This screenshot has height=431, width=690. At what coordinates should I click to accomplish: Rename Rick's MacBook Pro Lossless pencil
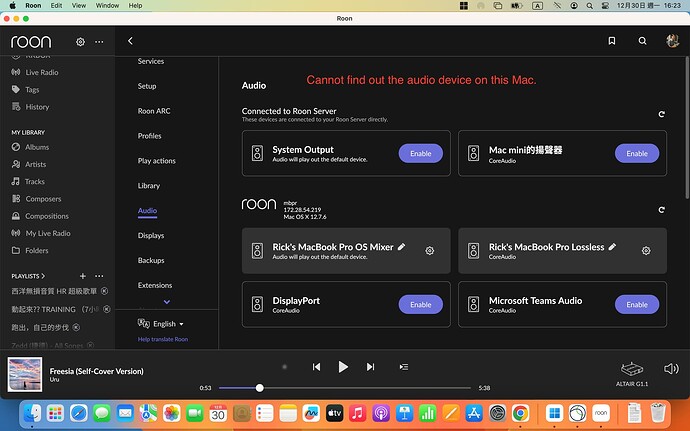[612, 247]
